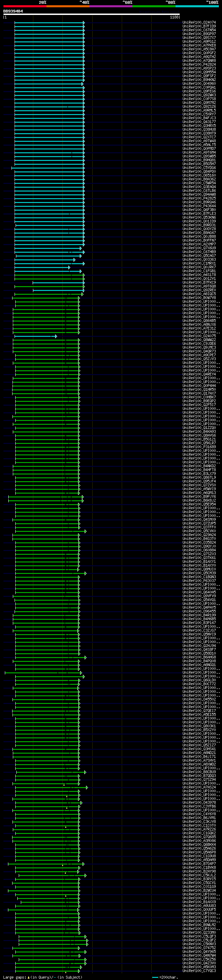
Task: Select the UniRef100_O43978 label
Action: pos(199,802)
